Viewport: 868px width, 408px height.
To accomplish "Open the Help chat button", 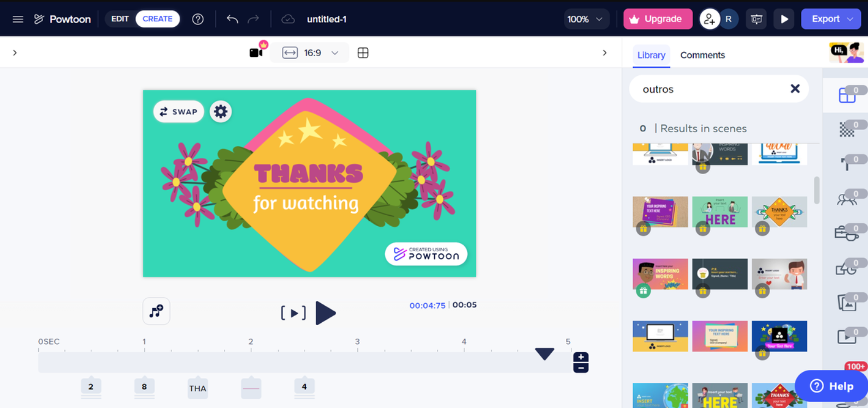I will pos(831,386).
